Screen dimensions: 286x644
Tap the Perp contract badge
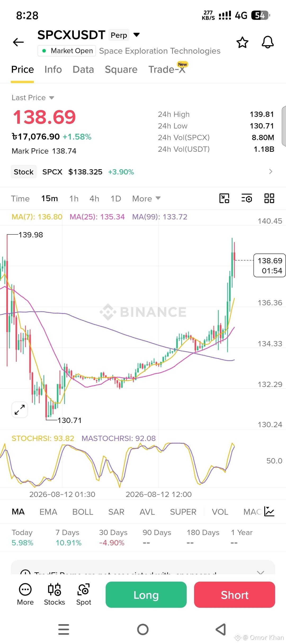[x=119, y=35]
